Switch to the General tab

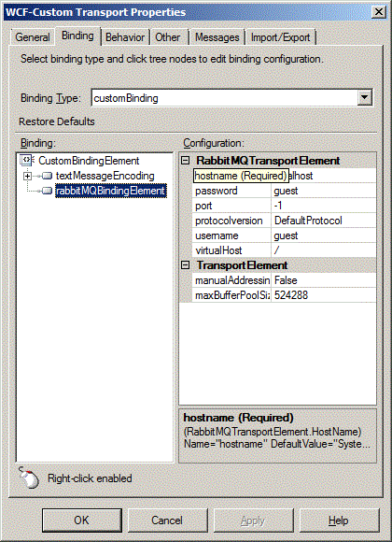pos(33,37)
